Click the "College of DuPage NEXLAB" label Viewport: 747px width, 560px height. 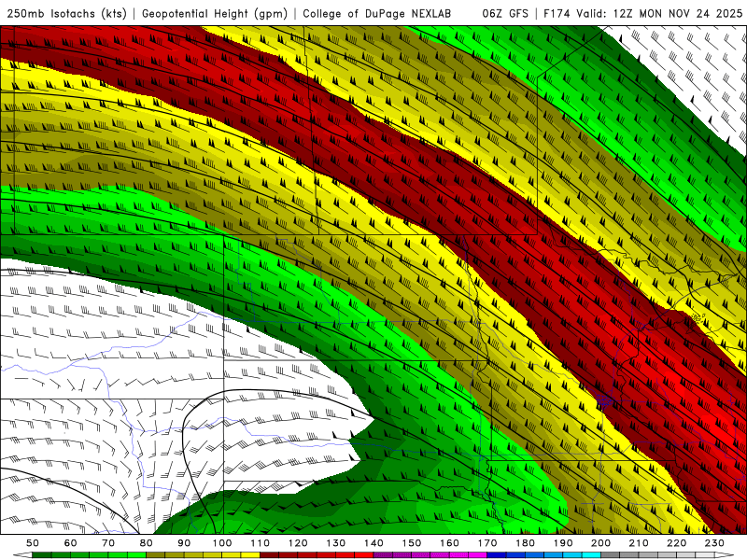pyautogui.click(x=377, y=13)
